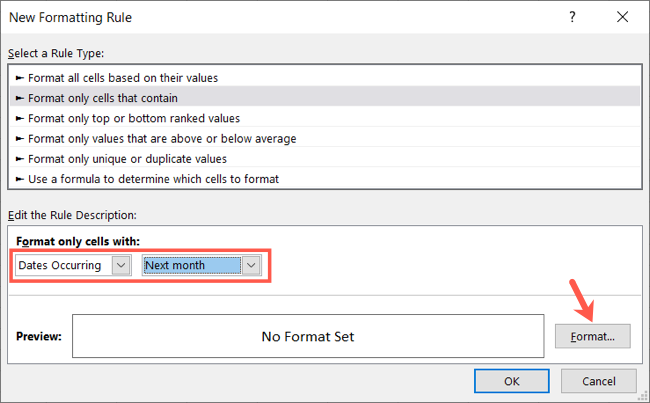Screen dimensions: 650x403
Task: Open the Dates Occurring dropdown arrow
Action: pos(121,265)
